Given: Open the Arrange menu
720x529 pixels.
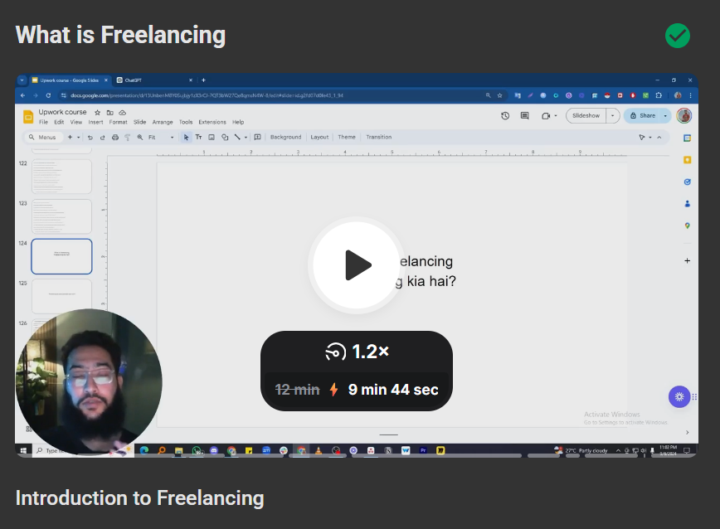Looking at the screenshot, I should coord(163,122).
